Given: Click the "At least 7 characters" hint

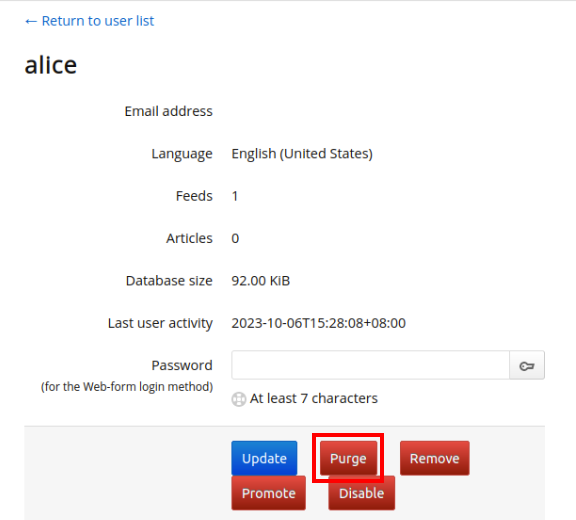Looking at the screenshot, I should (313, 398).
